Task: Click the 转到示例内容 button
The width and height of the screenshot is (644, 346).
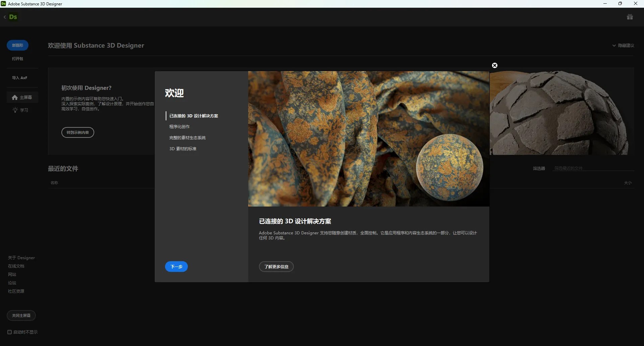Action: point(78,132)
